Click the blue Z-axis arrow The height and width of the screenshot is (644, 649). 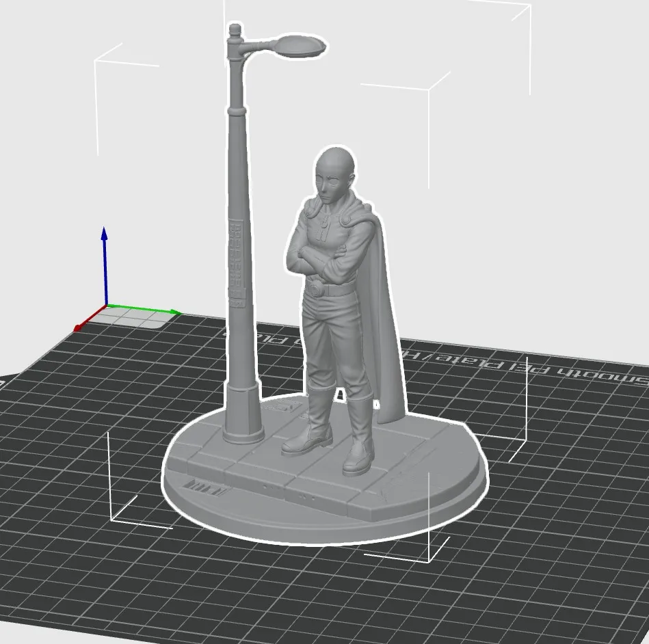coord(105,265)
